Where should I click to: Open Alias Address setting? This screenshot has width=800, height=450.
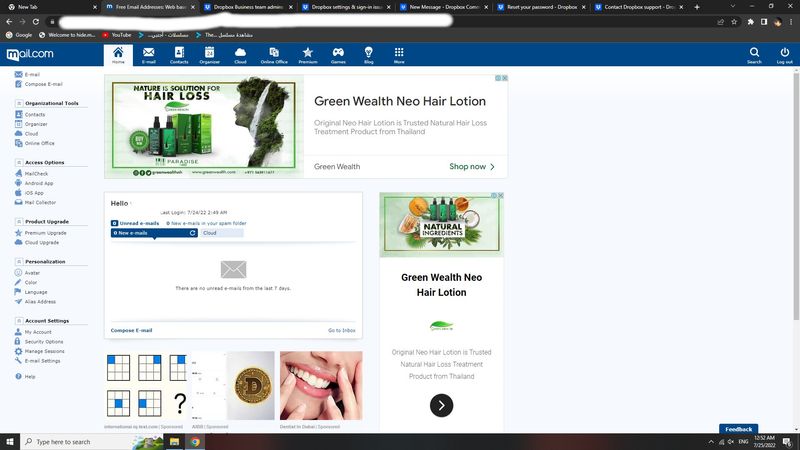coord(35,302)
